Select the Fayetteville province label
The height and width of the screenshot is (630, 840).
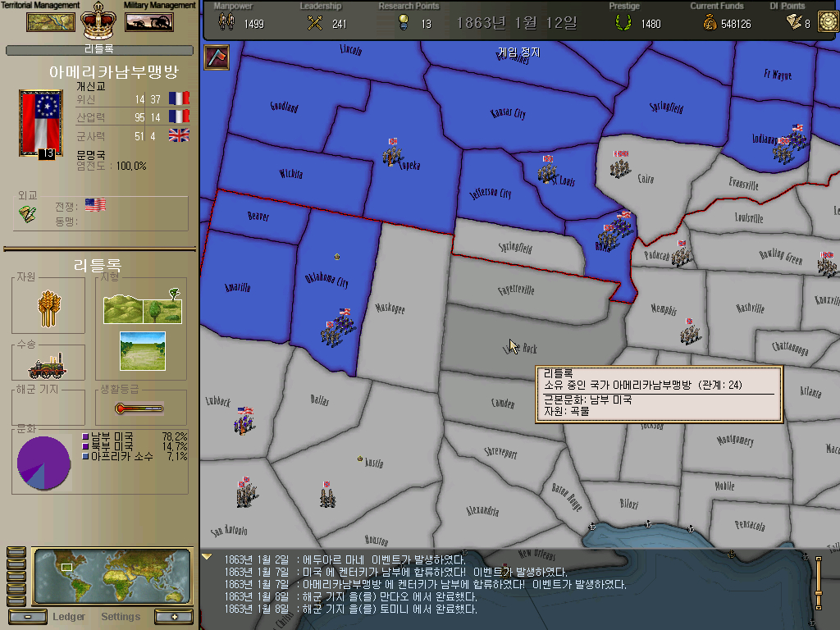tap(516, 290)
